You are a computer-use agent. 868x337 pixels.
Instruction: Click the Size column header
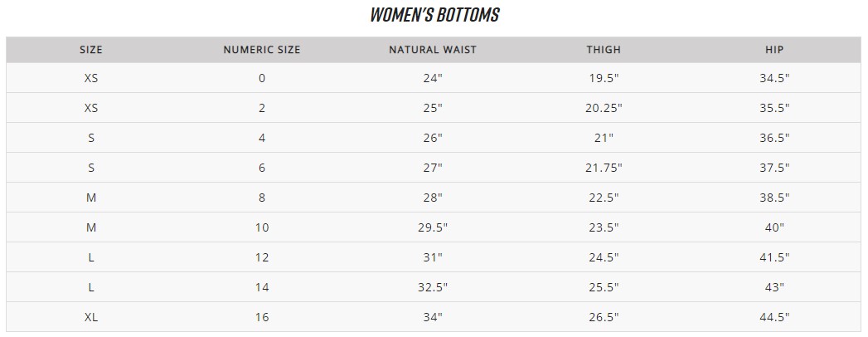pyautogui.click(x=91, y=50)
